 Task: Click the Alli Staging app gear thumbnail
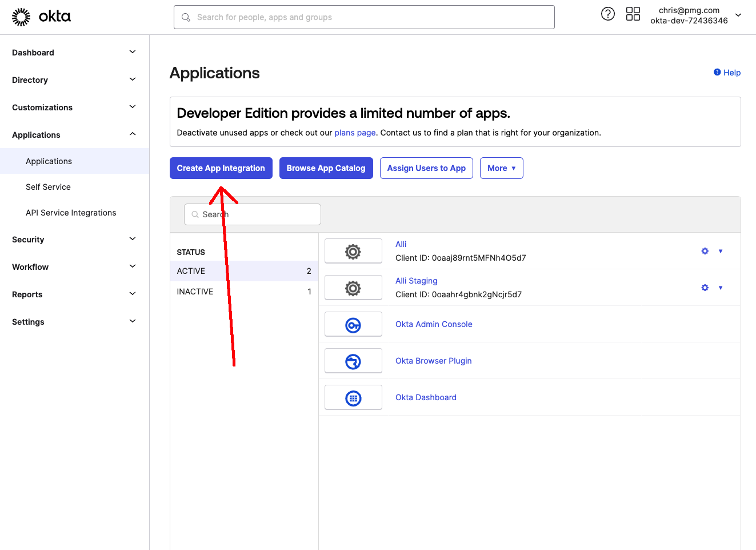(353, 288)
